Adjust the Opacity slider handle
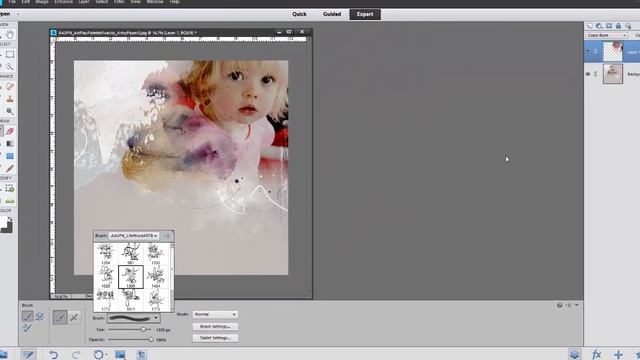Screen dimensions: 640x360 (x=151, y=339)
